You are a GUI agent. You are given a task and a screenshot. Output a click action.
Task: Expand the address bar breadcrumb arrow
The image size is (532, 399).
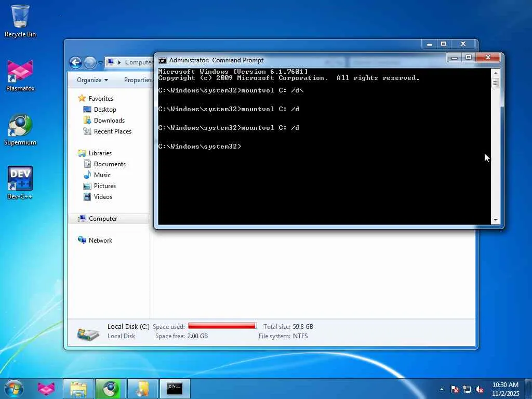[119, 62]
